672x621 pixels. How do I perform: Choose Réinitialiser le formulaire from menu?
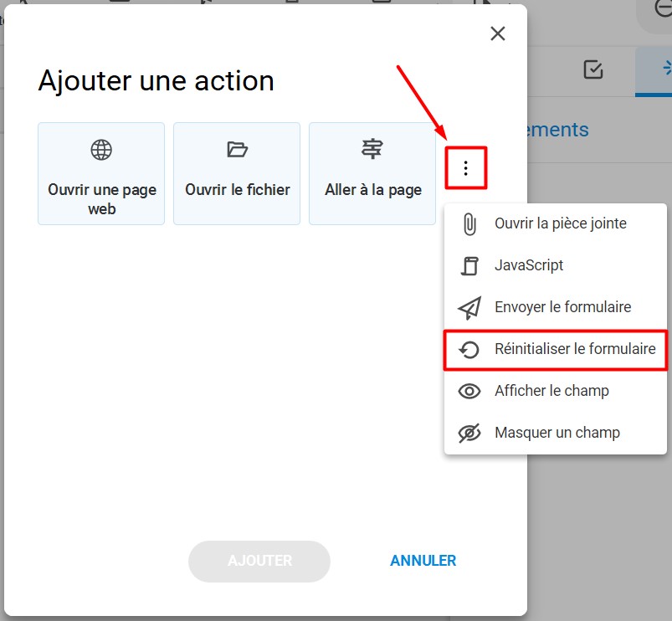(556, 349)
